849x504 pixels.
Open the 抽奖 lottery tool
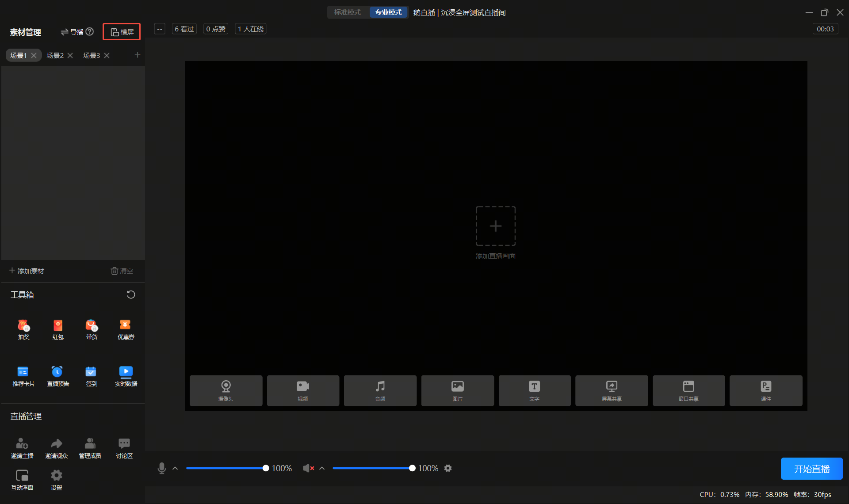pyautogui.click(x=24, y=330)
